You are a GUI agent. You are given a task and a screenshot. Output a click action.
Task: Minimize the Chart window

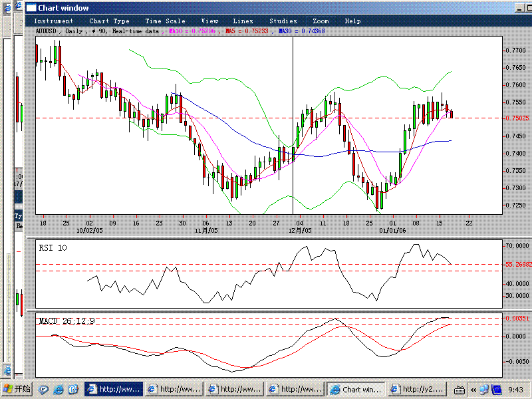point(520,8)
